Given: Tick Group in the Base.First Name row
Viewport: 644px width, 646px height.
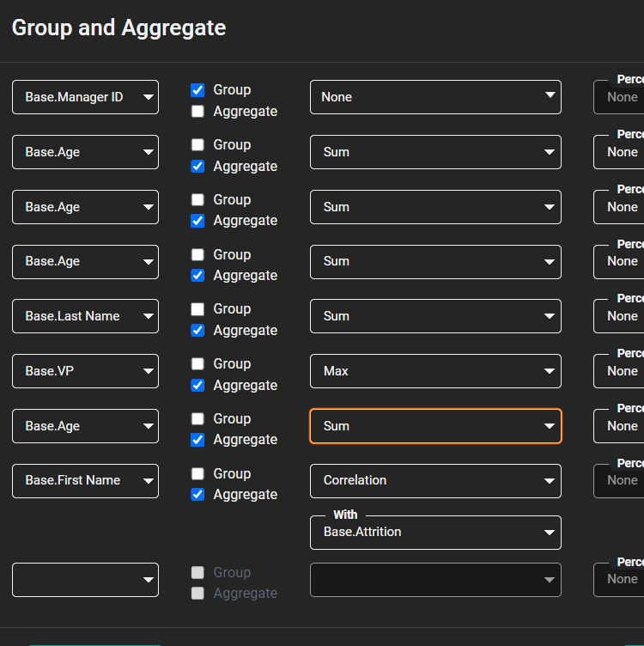Looking at the screenshot, I should [x=197, y=474].
